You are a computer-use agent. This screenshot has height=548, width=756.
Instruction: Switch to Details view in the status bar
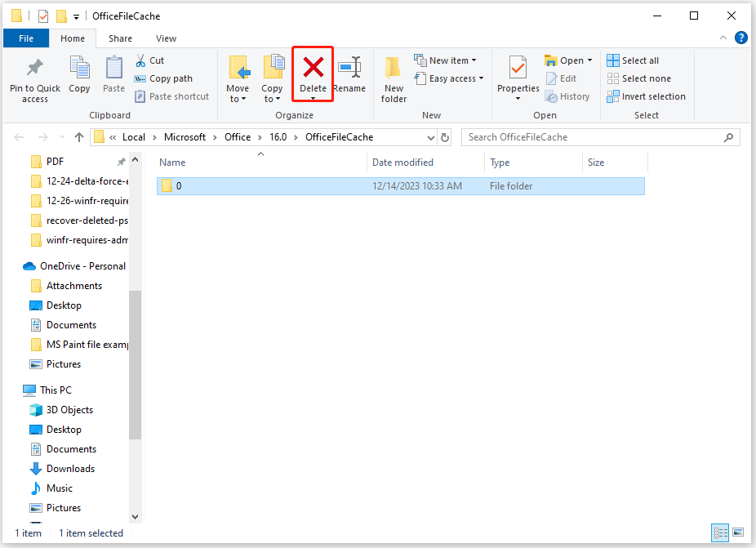(721, 532)
